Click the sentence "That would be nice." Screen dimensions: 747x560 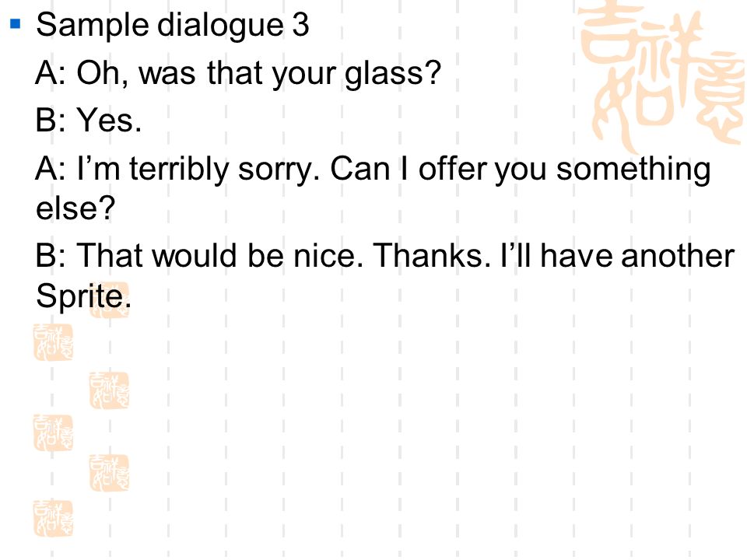point(220,255)
